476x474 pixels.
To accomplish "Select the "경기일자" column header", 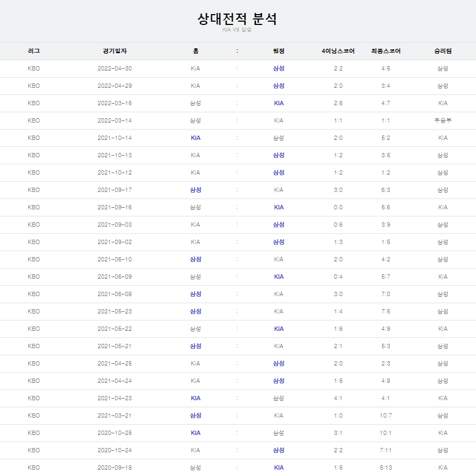I will tap(115, 51).
